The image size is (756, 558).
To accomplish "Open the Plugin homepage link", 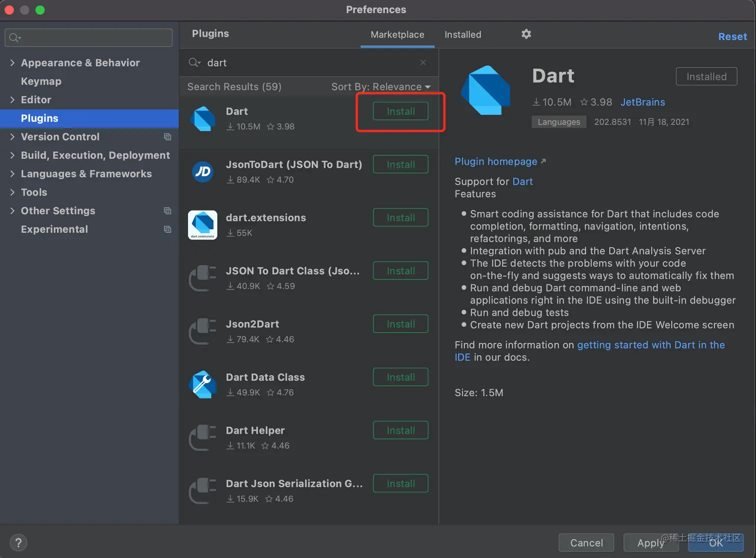I will click(500, 161).
